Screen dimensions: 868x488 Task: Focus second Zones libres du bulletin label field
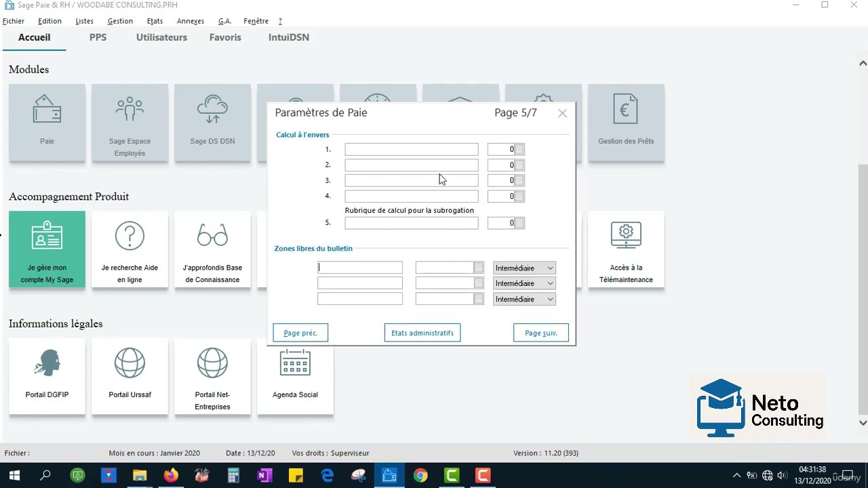click(360, 283)
